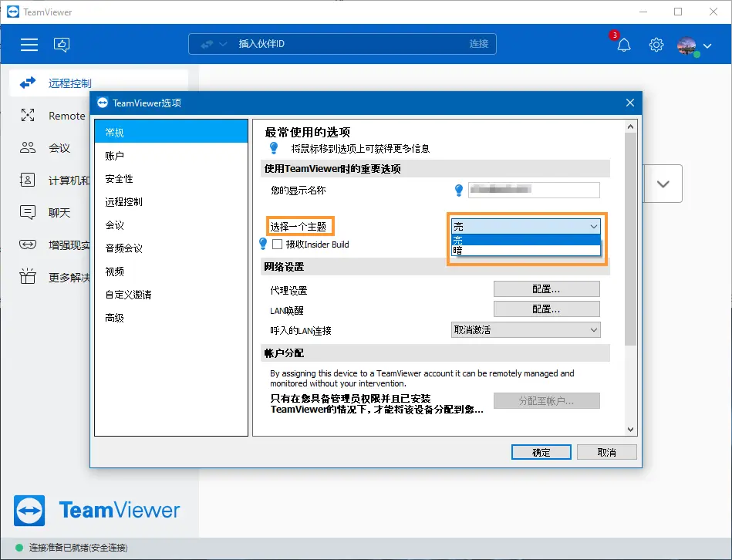
Task: Click the feedback thumbs-up icon
Action: click(x=62, y=44)
